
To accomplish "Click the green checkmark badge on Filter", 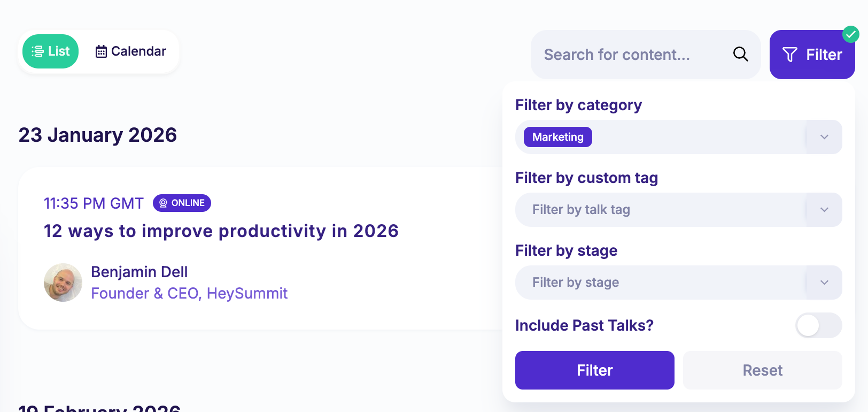I will coord(850,34).
